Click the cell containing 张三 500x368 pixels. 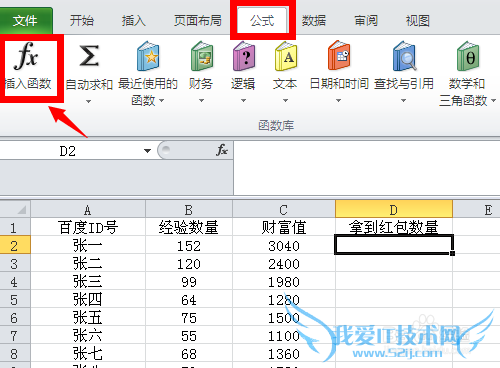tap(88, 281)
